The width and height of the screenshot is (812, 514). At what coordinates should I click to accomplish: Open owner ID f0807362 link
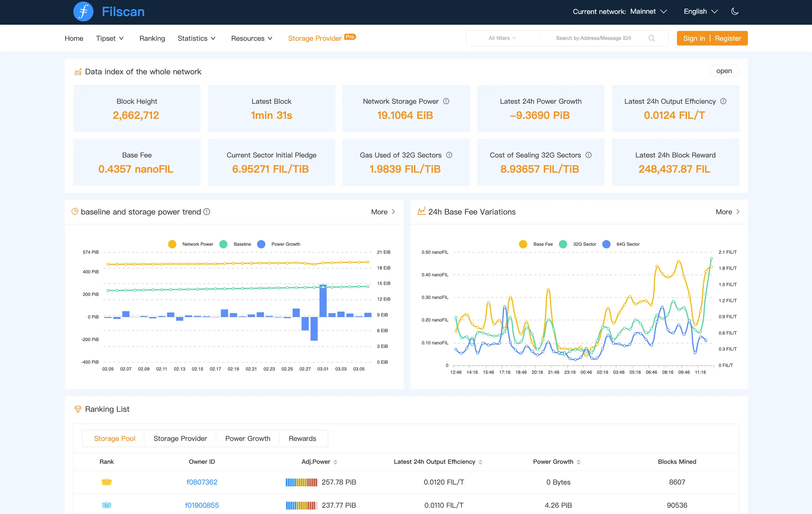click(202, 482)
